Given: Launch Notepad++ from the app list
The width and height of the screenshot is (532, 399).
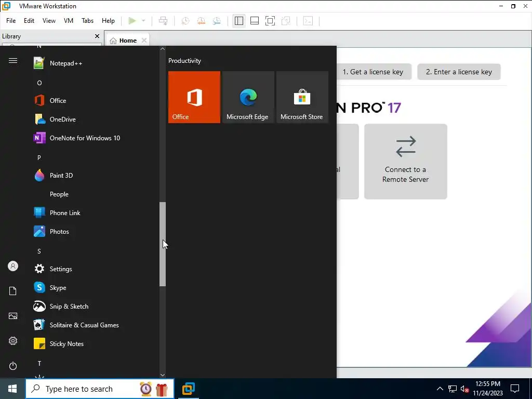Looking at the screenshot, I should pos(95,63).
